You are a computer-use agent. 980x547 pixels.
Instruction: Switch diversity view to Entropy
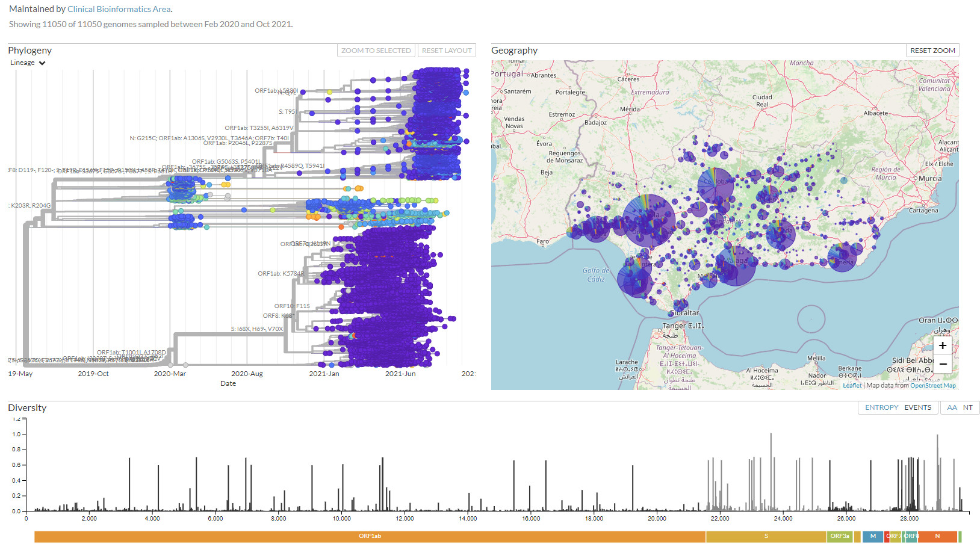(881, 407)
